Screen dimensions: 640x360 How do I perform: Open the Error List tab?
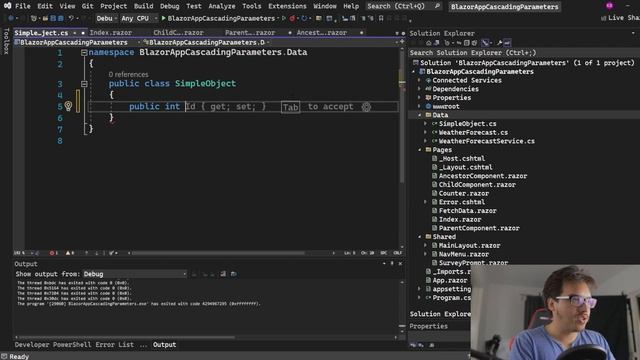coord(115,345)
